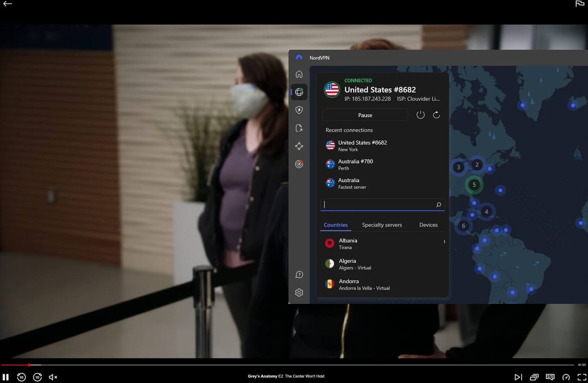The height and width of the screenshot is (383, 588).
Task: Open Threat Protection shield icon
Action: [299, 110]
